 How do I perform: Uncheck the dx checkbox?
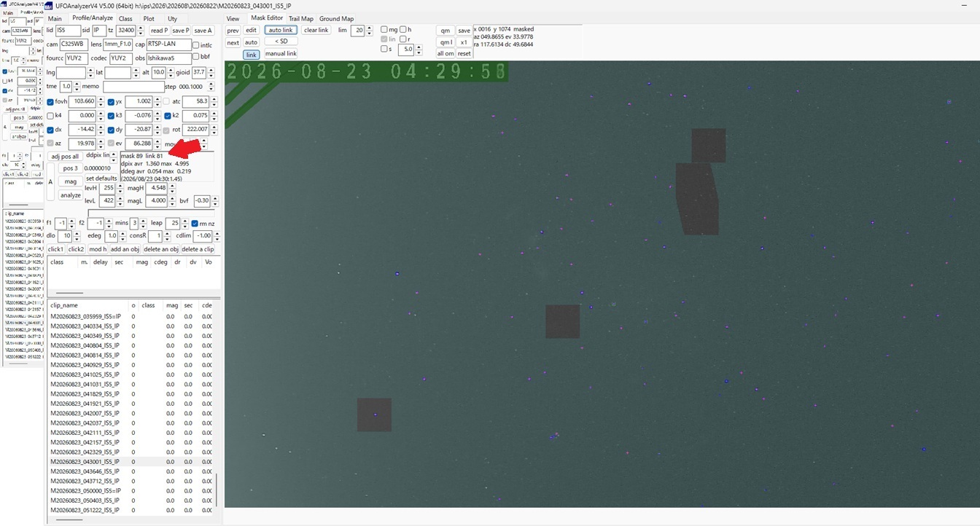coord(50,130)
